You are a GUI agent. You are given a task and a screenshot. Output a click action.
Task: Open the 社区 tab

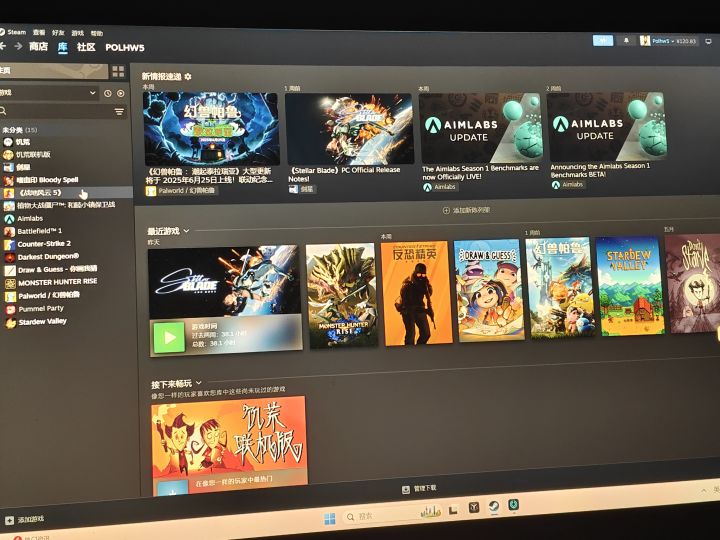click(86, 47)
